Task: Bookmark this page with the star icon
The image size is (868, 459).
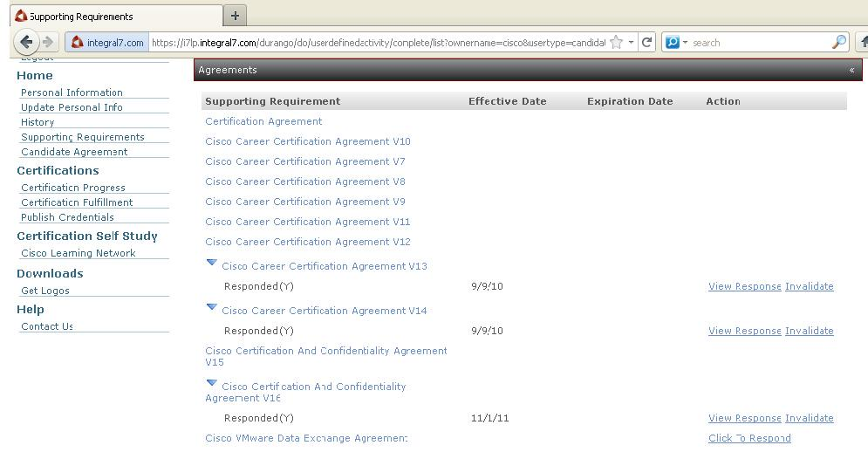Action: pos(617,42)
